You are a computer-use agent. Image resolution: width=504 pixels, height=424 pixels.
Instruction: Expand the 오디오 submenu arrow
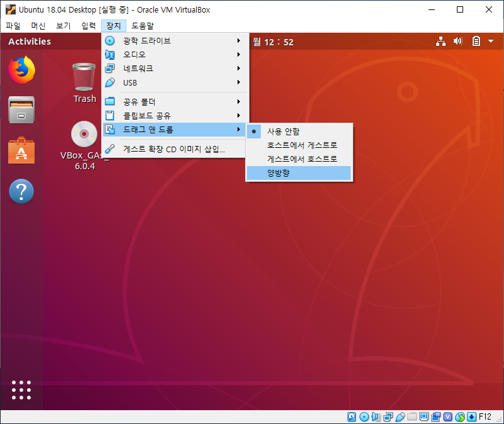coord(239,54)
